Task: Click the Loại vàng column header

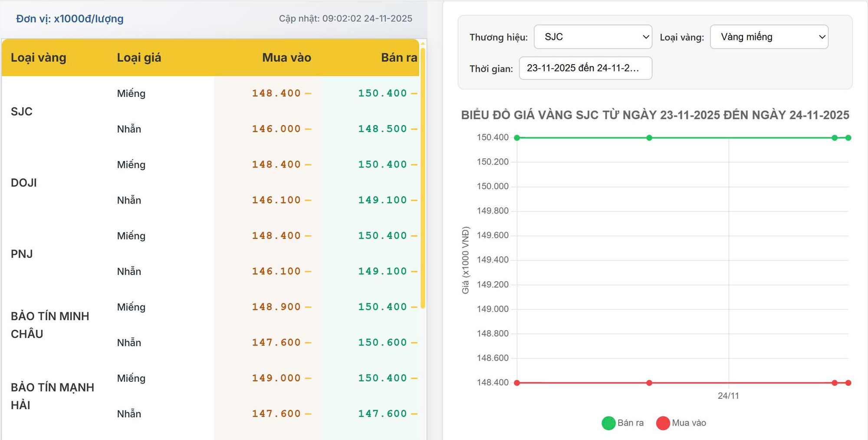Action: coord(39,58)
